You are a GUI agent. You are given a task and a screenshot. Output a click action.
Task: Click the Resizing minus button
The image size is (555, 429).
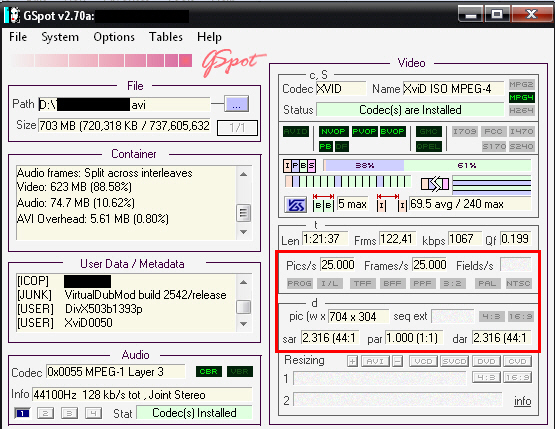click(398, 361)
